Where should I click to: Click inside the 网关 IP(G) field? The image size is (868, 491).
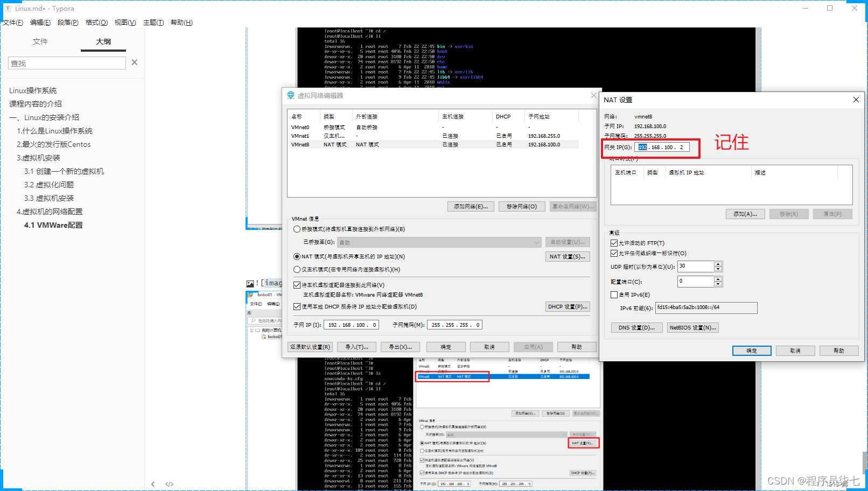[x=662, y=146]
